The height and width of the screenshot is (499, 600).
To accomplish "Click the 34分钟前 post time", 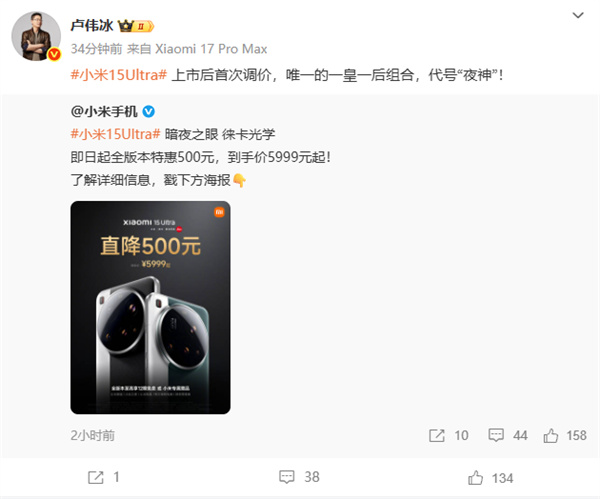I will (x=96, y=49).
